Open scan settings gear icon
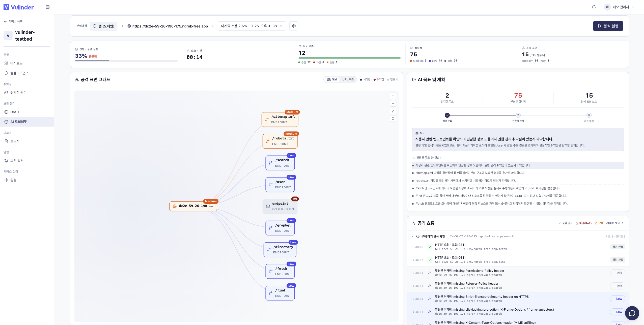This screenshot has height=325, width=644. pos(294,26)
